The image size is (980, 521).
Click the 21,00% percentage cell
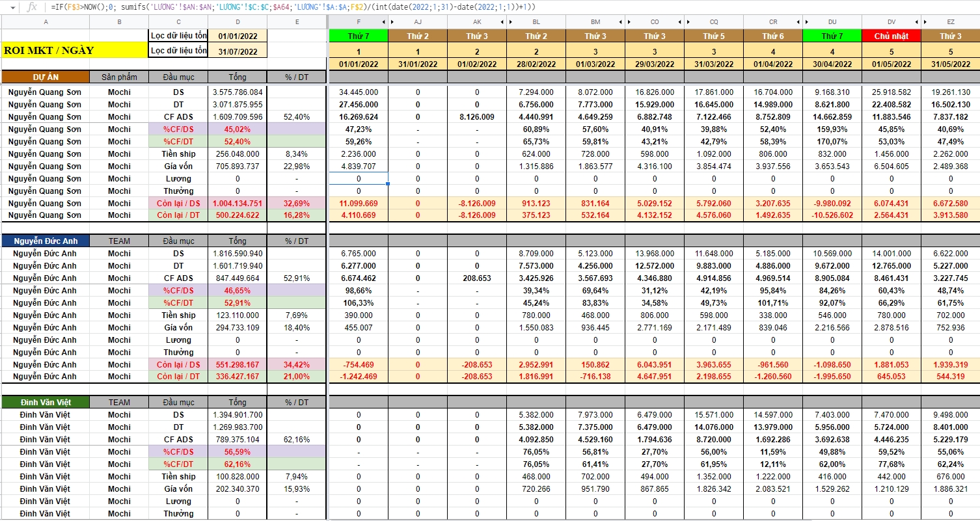tap(297, 377)
